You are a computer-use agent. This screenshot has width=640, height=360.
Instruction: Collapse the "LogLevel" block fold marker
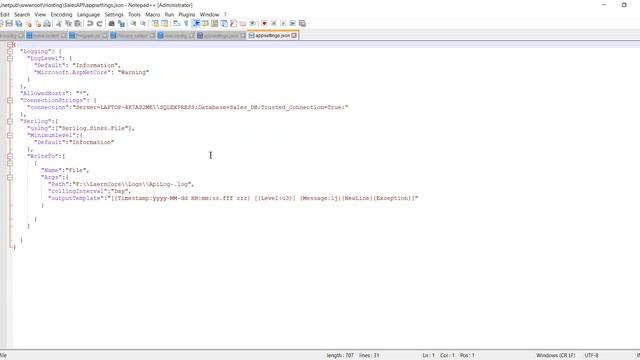[10, 58]
